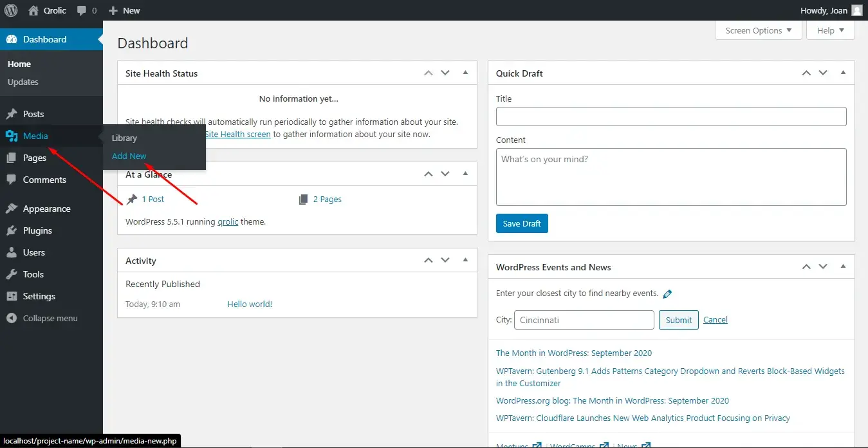Open the Screen Options dropdown

pyautogui.click(x=758, y=30)
